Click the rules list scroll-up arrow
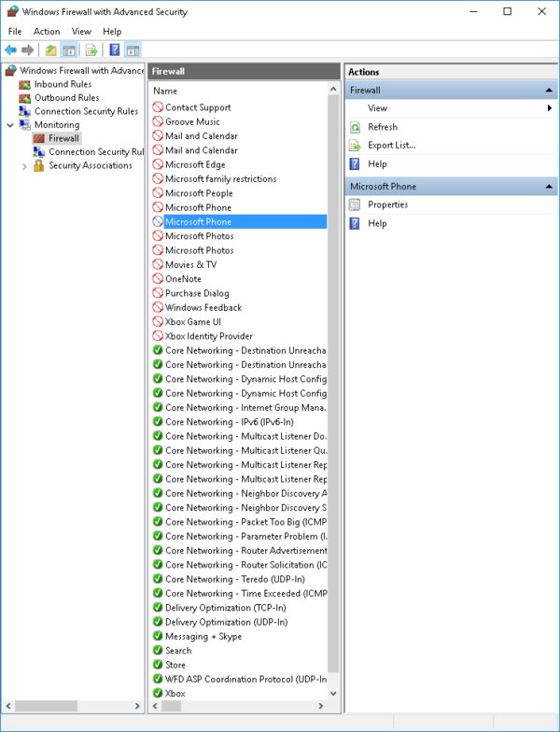560x732 pixels. pos(333,90)
